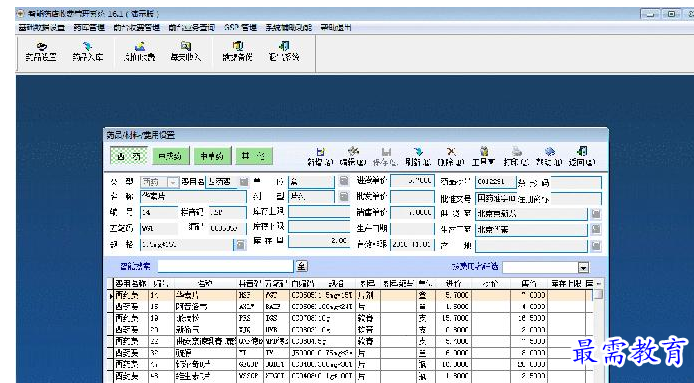Click lookup icon next to 产地 field
Image resolution: width=694 pixels, height=383 pixels.
(596, 245)
